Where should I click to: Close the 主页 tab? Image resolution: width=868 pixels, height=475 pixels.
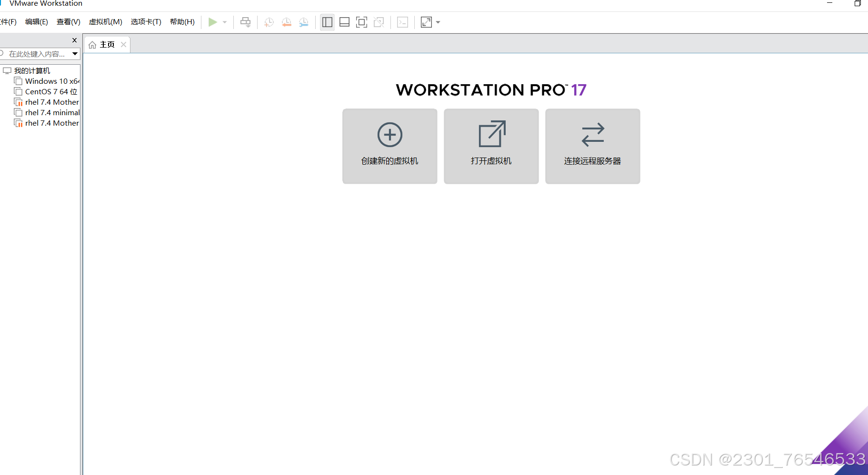coord(123,44)
